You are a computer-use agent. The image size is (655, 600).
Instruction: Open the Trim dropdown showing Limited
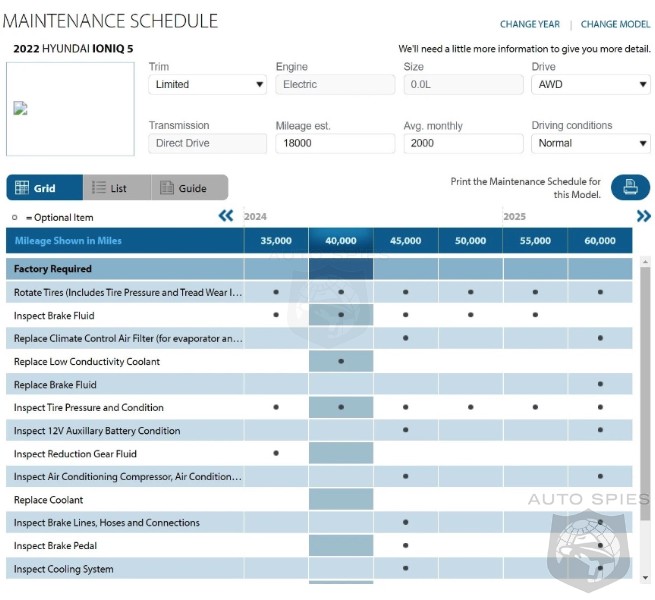(x=208, y=85)
